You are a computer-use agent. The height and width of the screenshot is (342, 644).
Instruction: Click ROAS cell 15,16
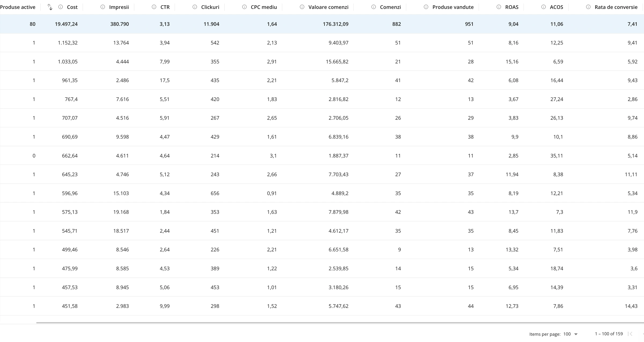[x=512, y=62]
